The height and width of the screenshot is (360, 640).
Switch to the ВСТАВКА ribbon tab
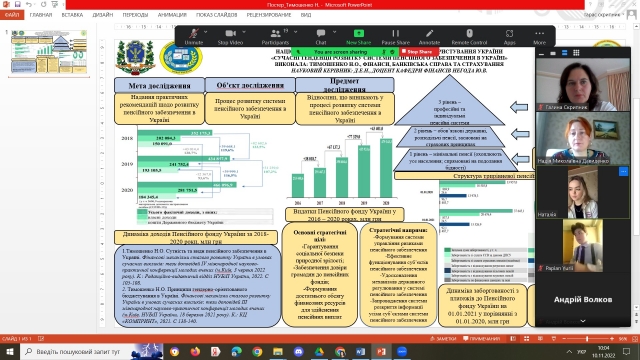[x=72, y=15]
